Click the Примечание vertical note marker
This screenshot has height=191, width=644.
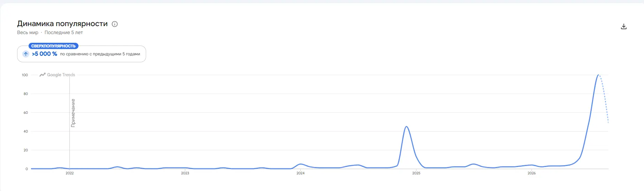click(73, 113)
